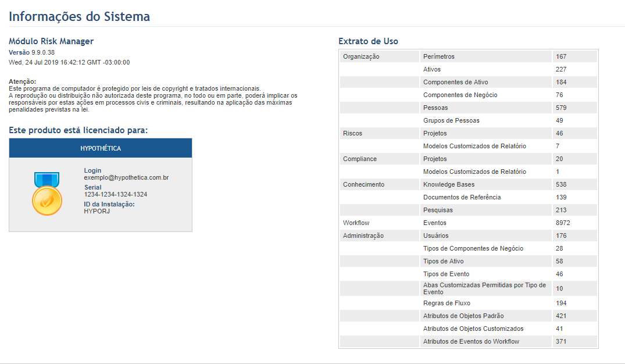Click the 'Tipos de Evento' row label

point(447,273)
